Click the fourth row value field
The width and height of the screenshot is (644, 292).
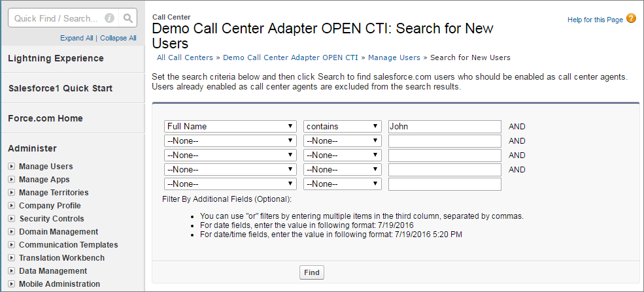coord(445,170)
